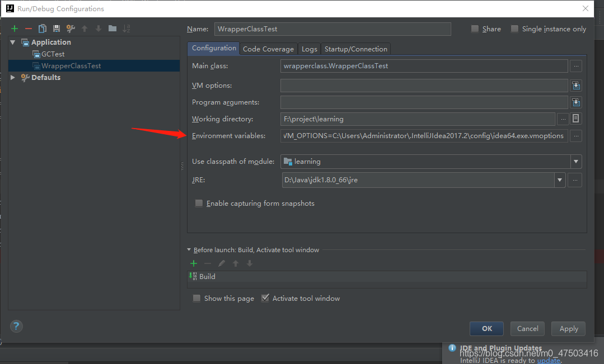Check Show this page
The image size is (604, 364).
(196, 298)
